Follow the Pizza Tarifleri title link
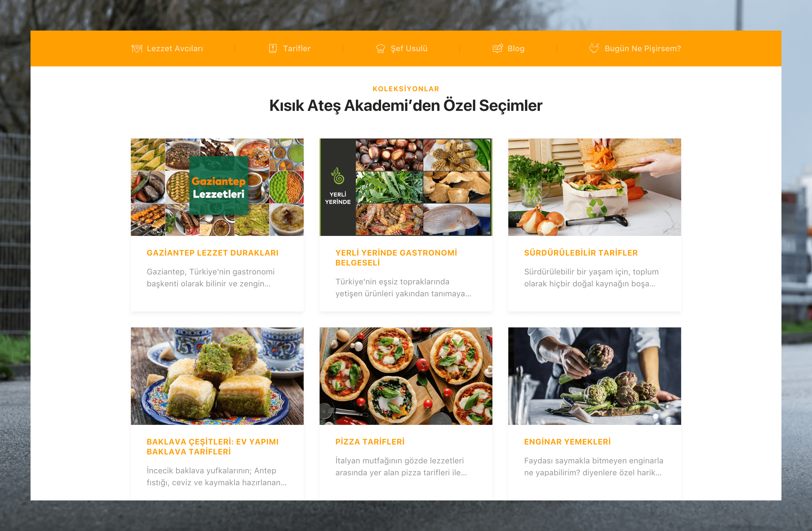 click(370, 442)
